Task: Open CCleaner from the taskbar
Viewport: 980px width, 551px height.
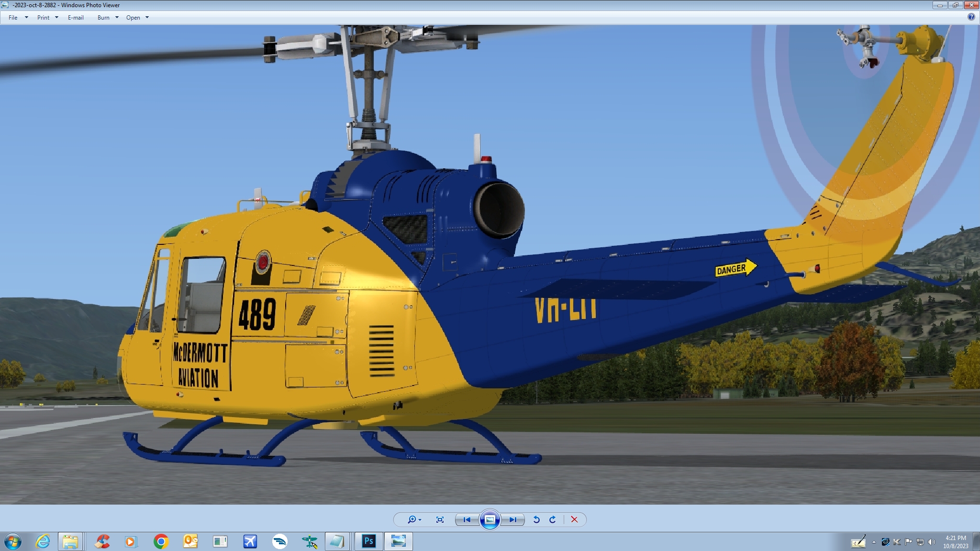Action: (102, 541)
